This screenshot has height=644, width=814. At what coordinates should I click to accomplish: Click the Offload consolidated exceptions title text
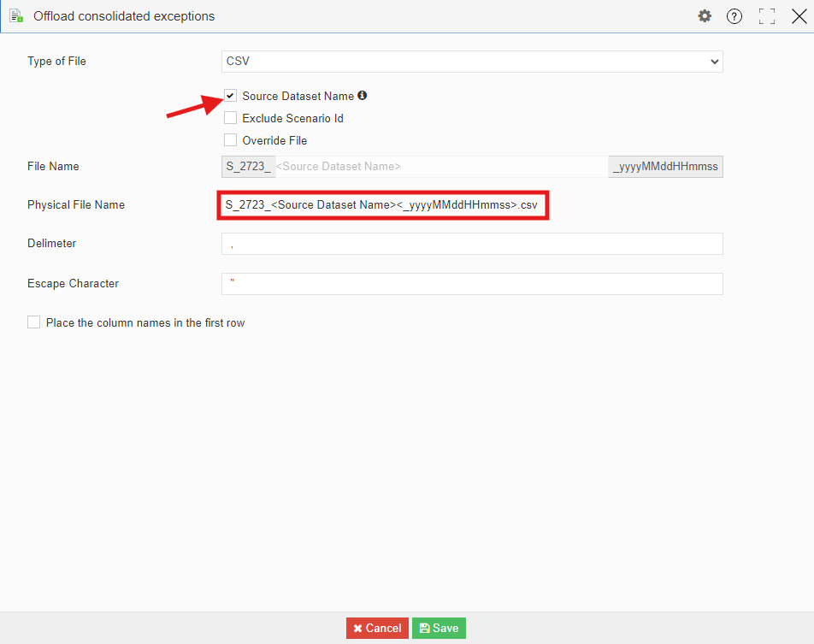[x=124, y=16]
